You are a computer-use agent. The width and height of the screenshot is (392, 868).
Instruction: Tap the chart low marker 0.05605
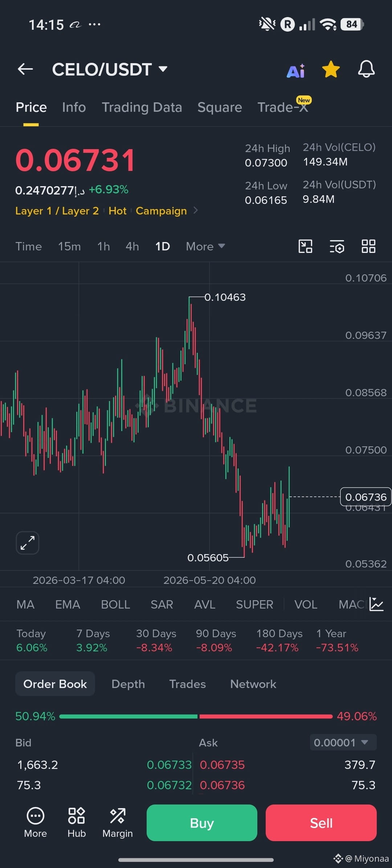pyautogui.click(x=208, y=557)
